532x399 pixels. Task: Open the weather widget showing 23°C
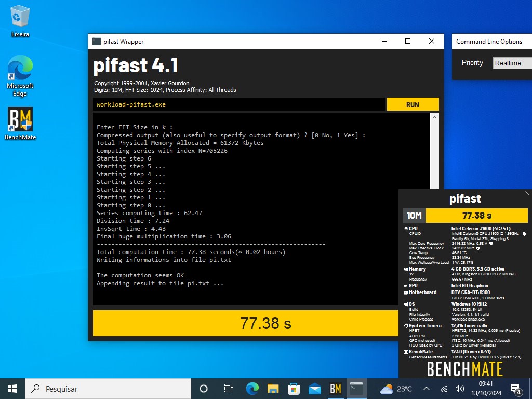[396, 389]
